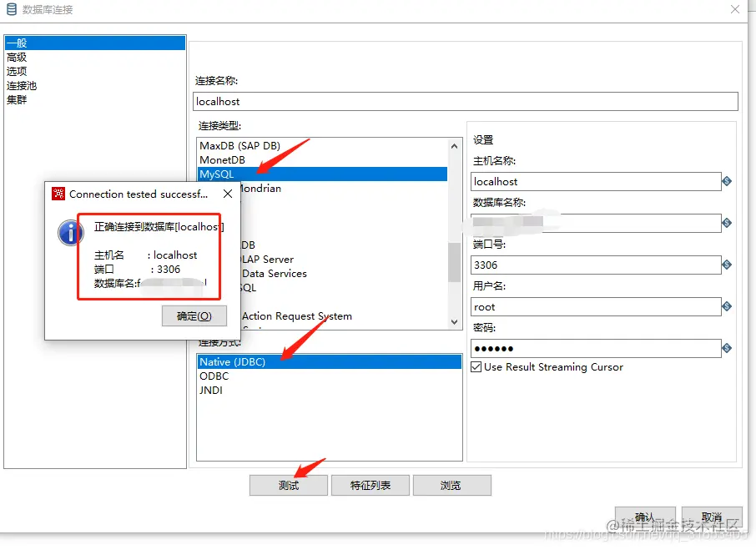Select JNDI access method
The height and width of the screenshot is (550, 756).
(330, 391)
